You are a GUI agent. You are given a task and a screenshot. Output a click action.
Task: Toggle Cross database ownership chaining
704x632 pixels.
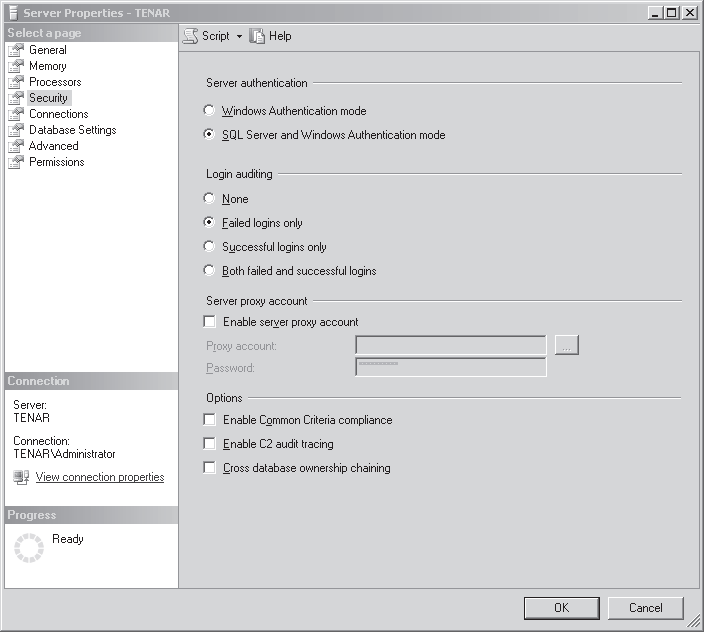click(x=209, y=467)
